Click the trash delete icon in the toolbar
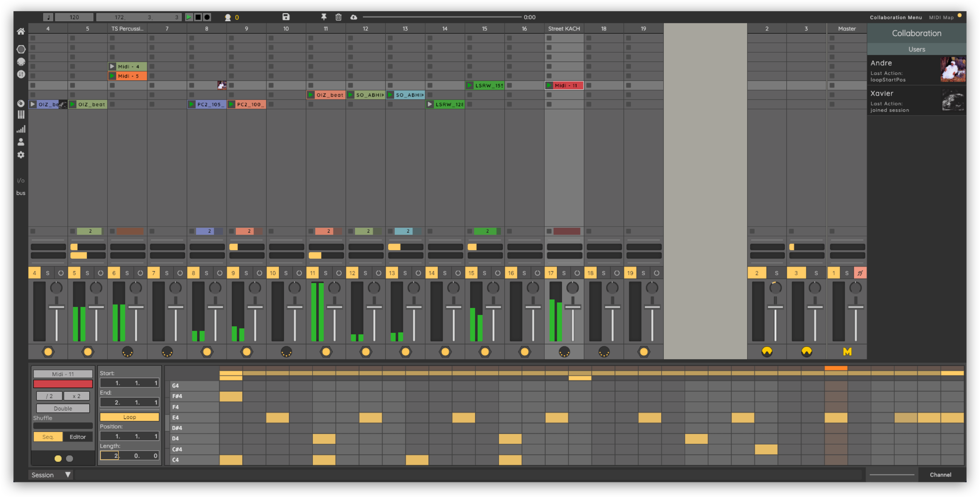 click(338, 17)
